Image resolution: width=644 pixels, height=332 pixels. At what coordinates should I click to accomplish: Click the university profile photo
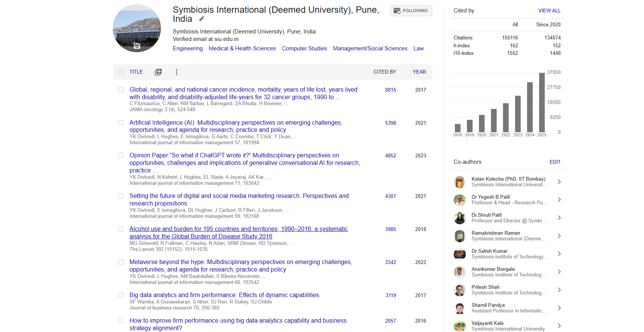137,28
